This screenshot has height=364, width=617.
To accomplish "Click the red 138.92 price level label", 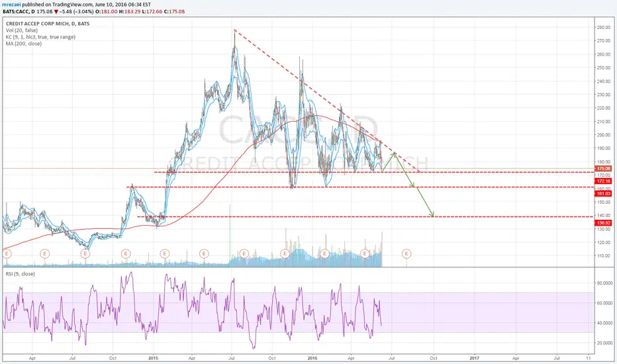I will (604, 223).
